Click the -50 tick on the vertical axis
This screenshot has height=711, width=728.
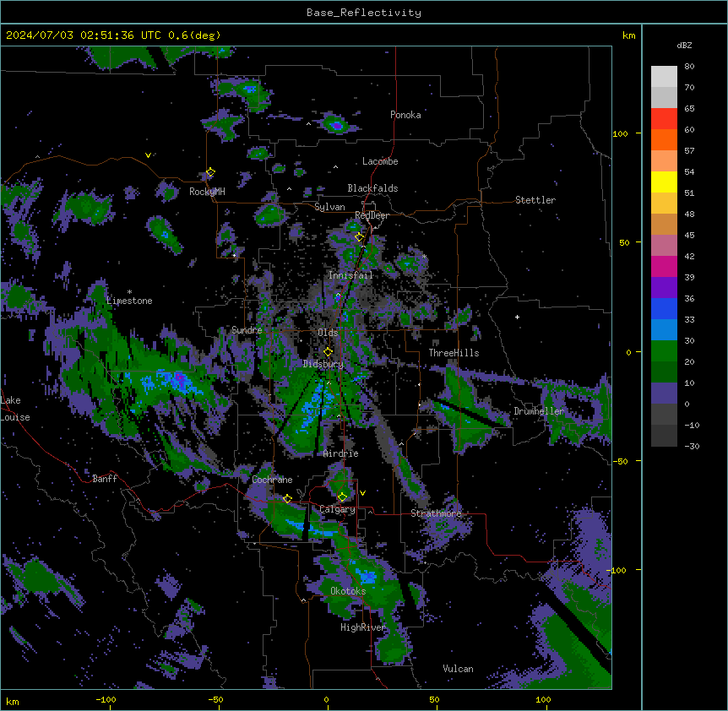click(x=620, y=461)
